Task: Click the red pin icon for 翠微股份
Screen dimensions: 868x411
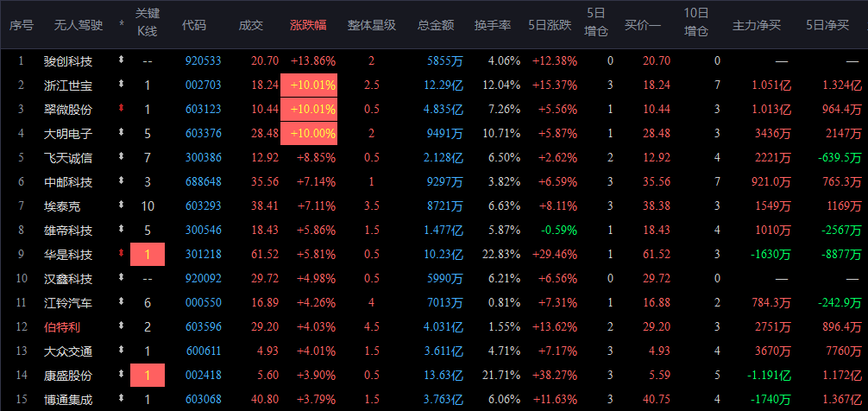Action: pos(122,109)
